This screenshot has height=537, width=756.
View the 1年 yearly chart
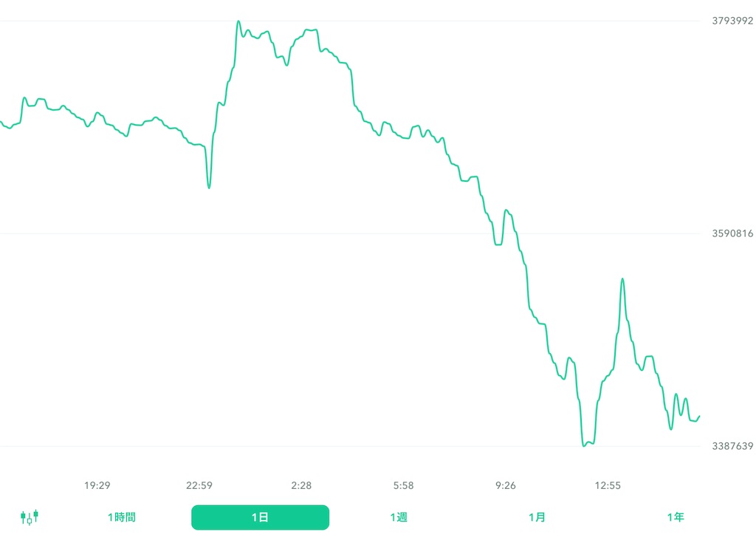(x=676, y=517)
